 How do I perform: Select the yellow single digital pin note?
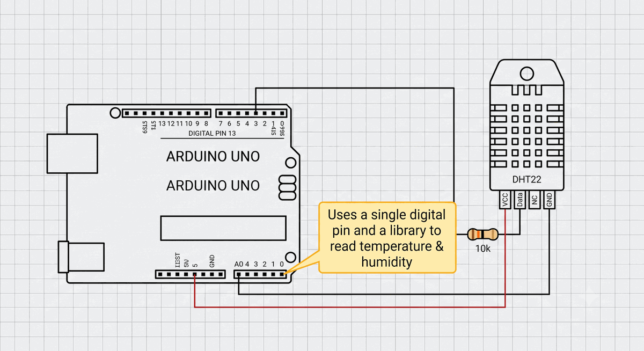pyautogui.click(x=387, y=238)
